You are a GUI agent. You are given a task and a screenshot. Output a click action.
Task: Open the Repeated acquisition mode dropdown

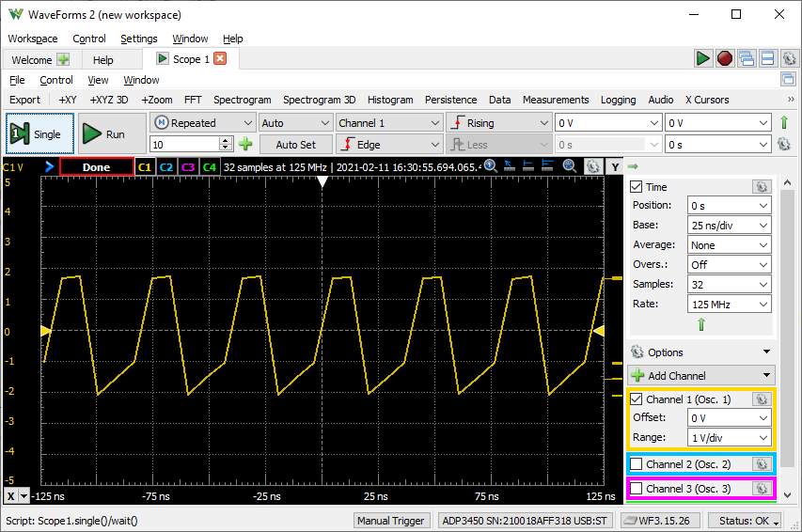[202, 123]
